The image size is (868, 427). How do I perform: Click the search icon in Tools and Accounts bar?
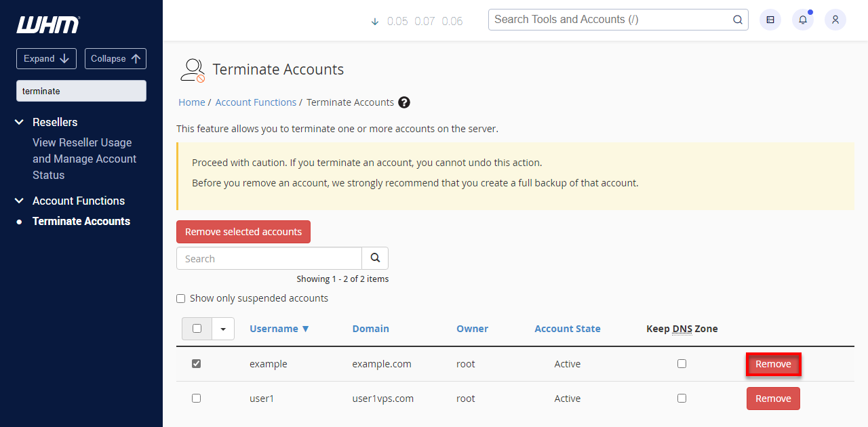[737, 20]
